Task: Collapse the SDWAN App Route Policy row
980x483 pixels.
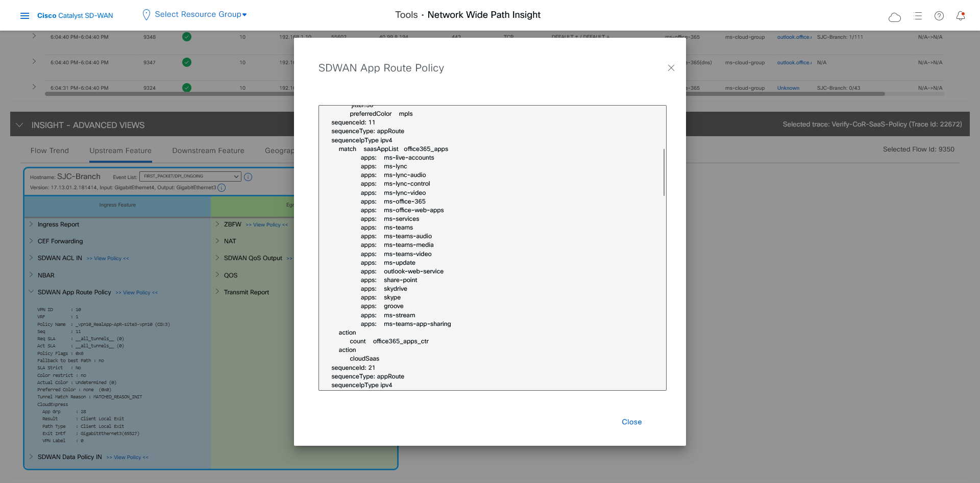Action: point(31,292)
